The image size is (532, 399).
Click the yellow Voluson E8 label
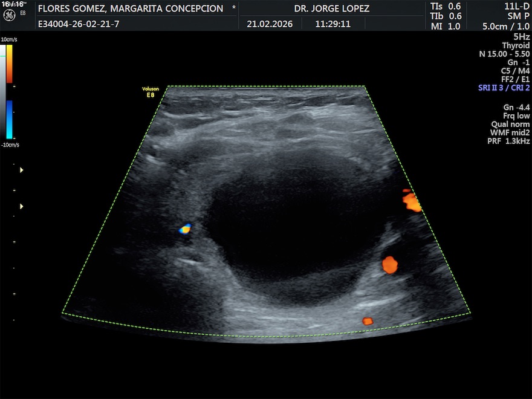(x=151, y=92)
